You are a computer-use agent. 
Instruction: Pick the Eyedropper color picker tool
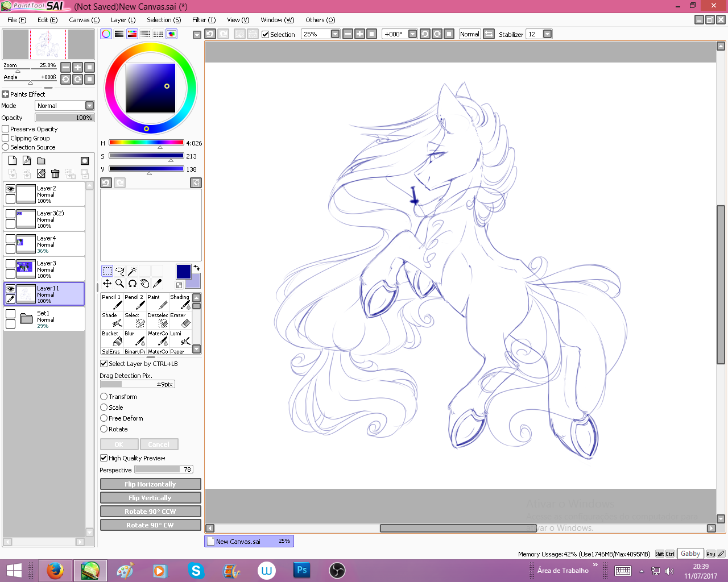click(158, 283)
